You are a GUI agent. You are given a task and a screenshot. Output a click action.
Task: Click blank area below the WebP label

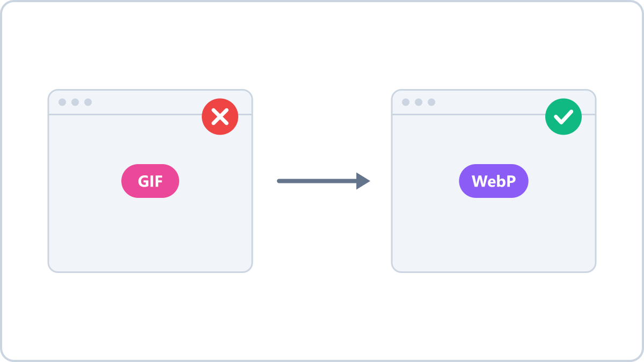494,234
